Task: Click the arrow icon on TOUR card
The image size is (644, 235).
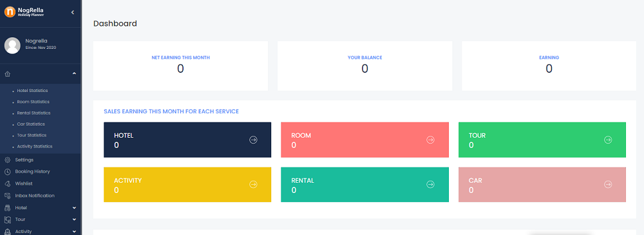Action: pyautogui.click(x=608, y=140)
